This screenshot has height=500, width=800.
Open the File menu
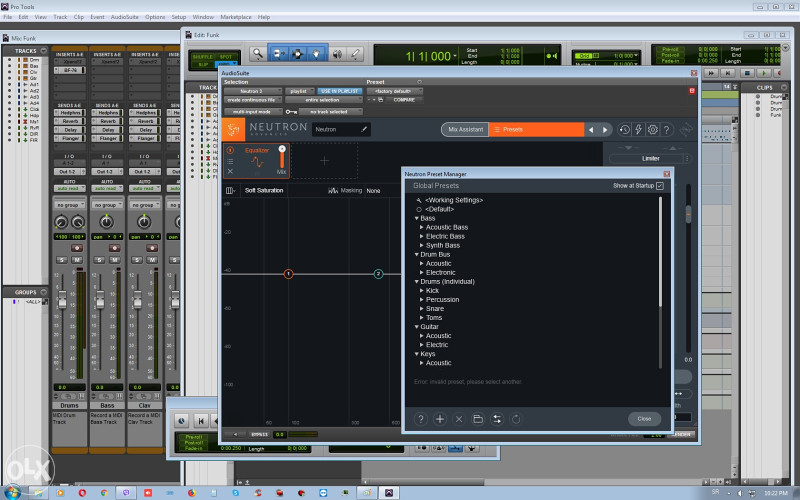pos(8,17)
